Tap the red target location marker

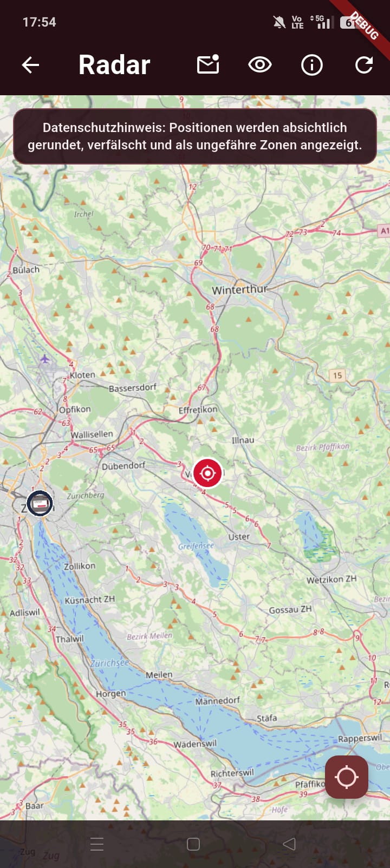(207, 473)
